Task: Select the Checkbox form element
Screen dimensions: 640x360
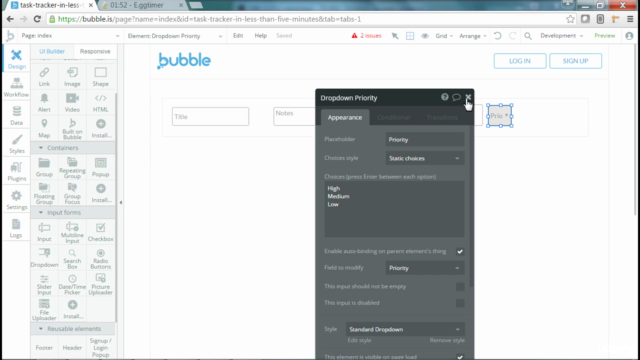Action: click(100, 232)
